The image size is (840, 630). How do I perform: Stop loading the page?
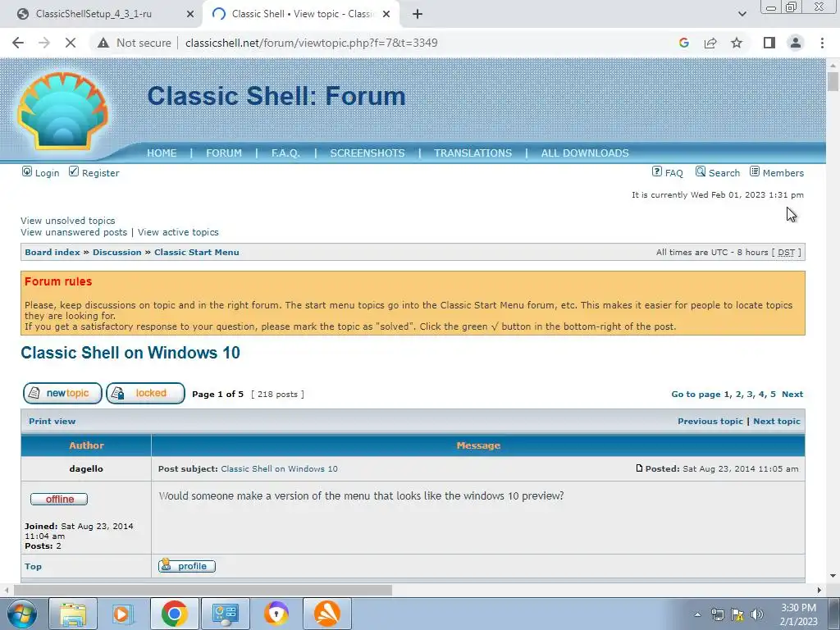(x=71, y=43)
